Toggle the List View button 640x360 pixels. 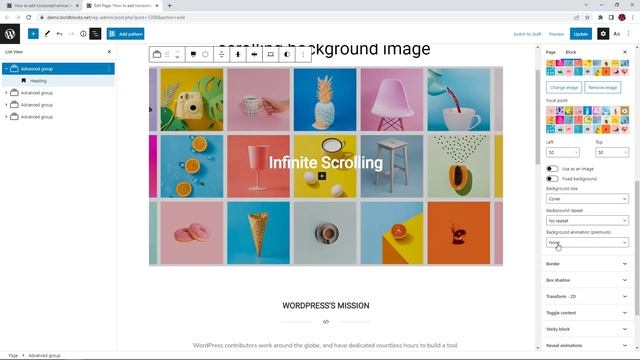click(95, 34)
